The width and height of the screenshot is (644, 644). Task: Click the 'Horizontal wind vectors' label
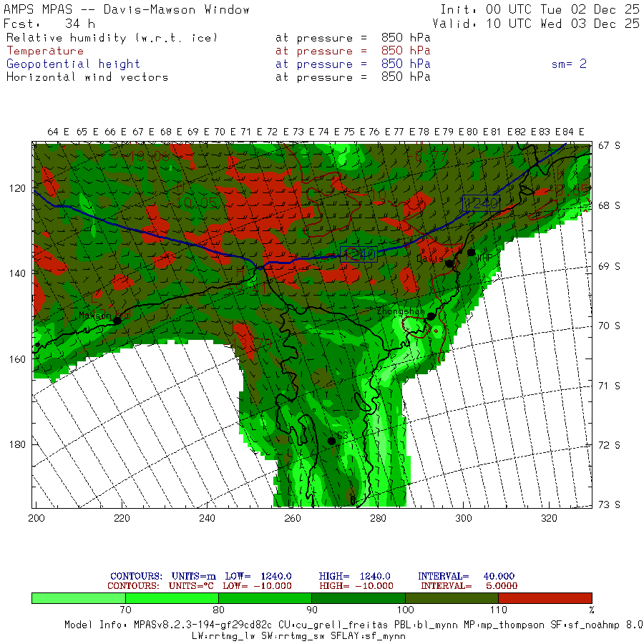87,77
